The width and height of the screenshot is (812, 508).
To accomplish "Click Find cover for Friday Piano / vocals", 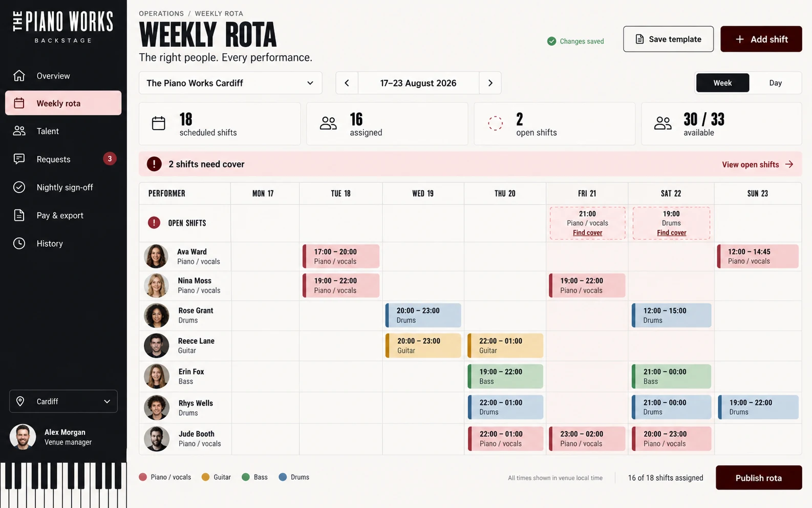I will pos(587,232).
